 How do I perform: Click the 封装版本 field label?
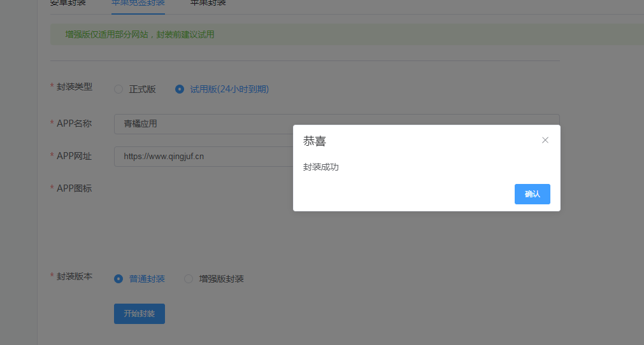(x=75, y=276)
